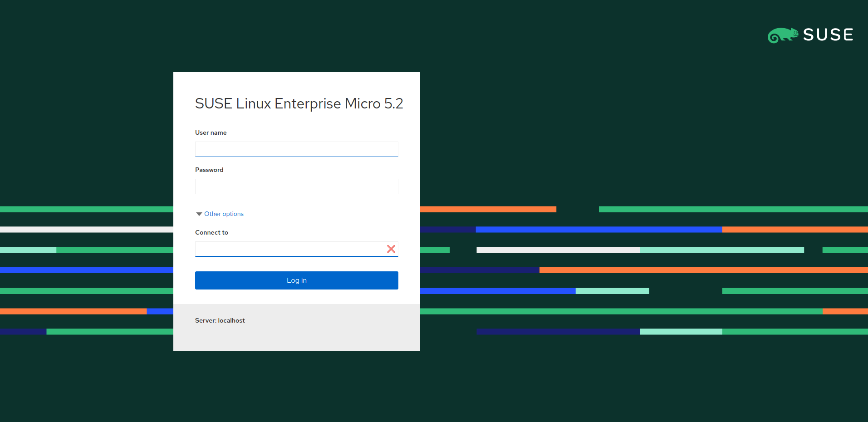Click the navy stripe at bottom left edge

[23, 332]
